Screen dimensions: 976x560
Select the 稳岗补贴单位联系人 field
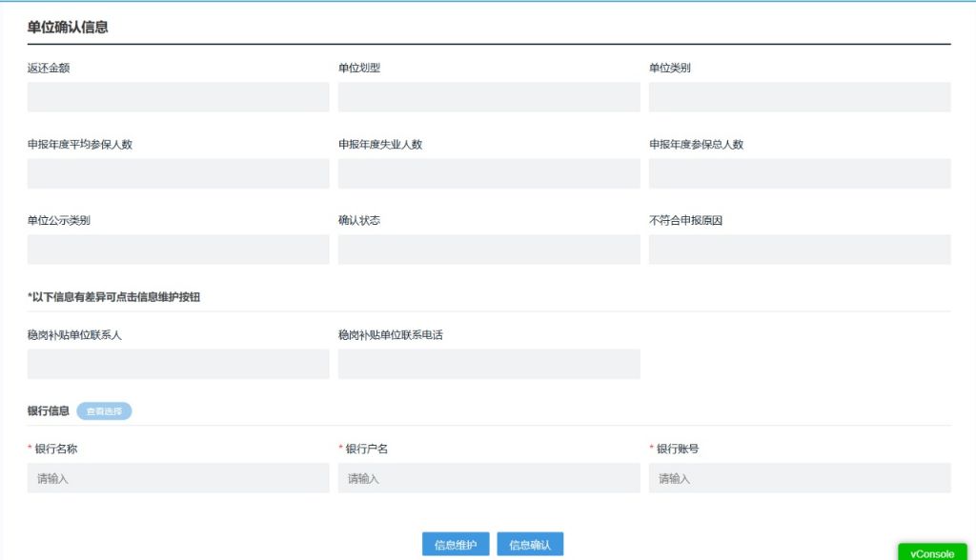point(178,364)
